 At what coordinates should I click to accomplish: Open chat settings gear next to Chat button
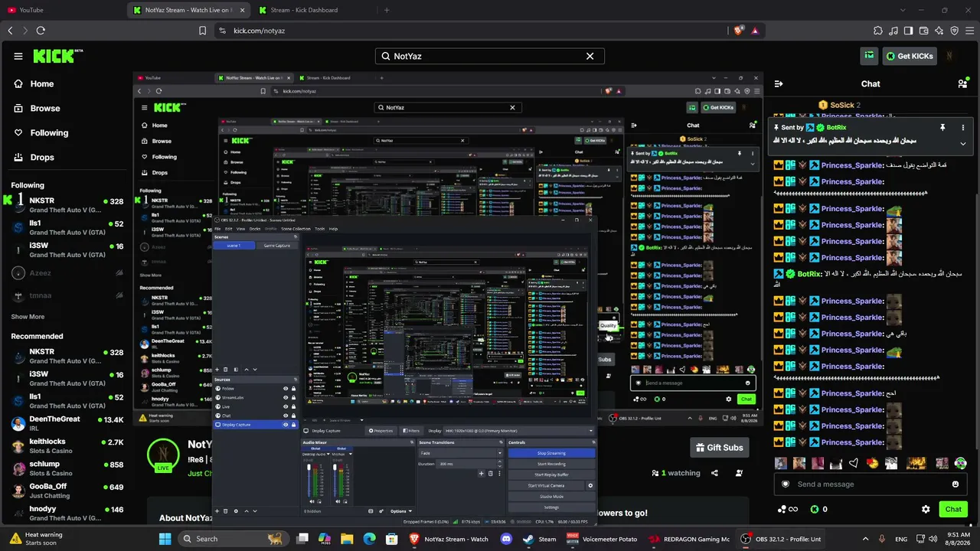click(x=926, y=509)
